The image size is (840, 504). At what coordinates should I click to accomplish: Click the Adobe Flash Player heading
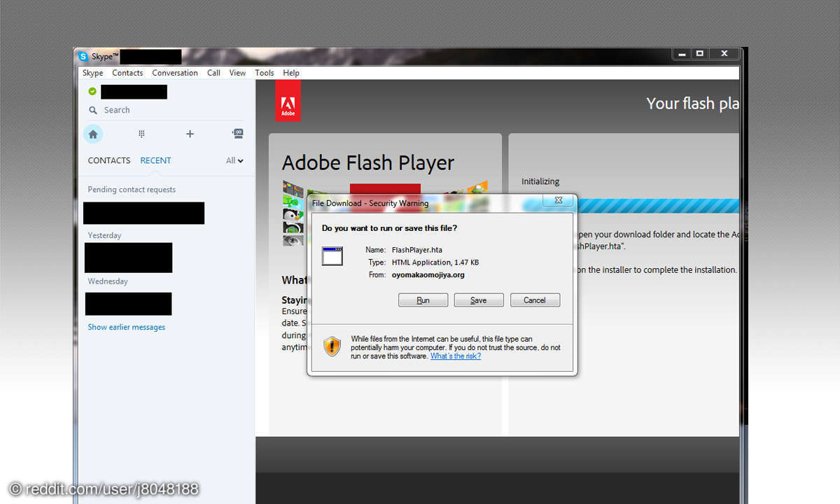click(368, 163)
